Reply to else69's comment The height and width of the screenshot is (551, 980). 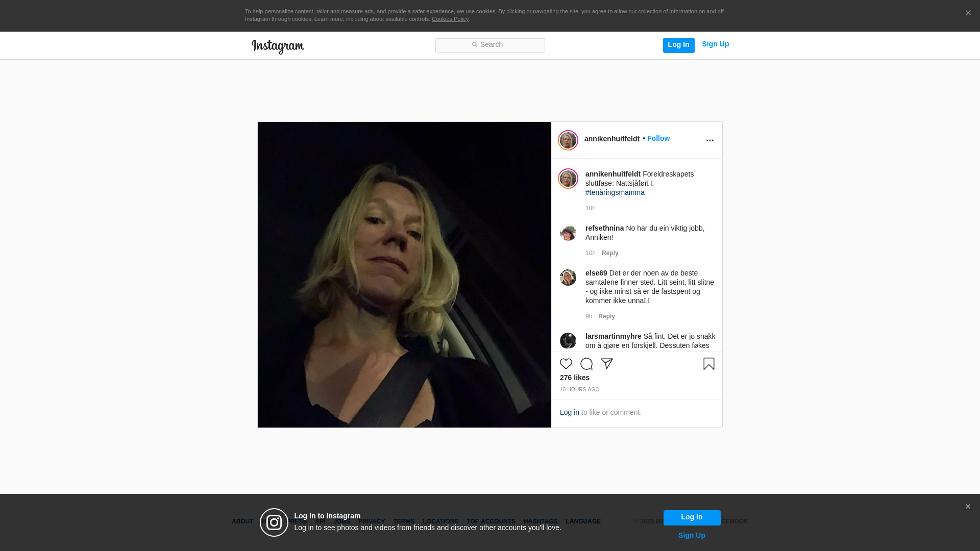tap(606, 316)
